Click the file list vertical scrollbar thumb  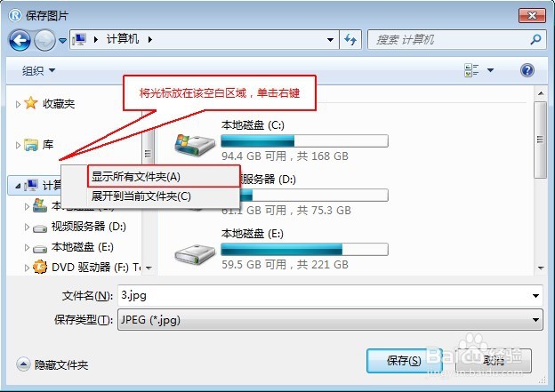point(540,140)
